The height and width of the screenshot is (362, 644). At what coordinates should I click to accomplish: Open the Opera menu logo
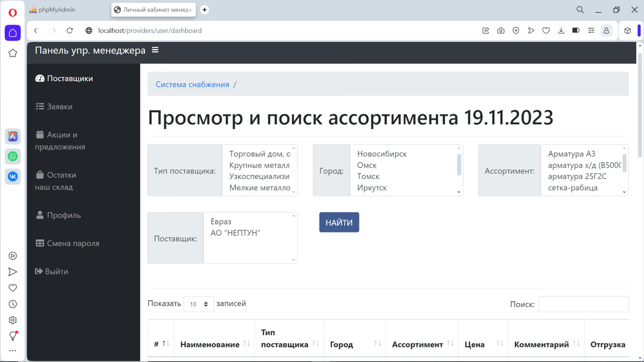coord(12,12)
